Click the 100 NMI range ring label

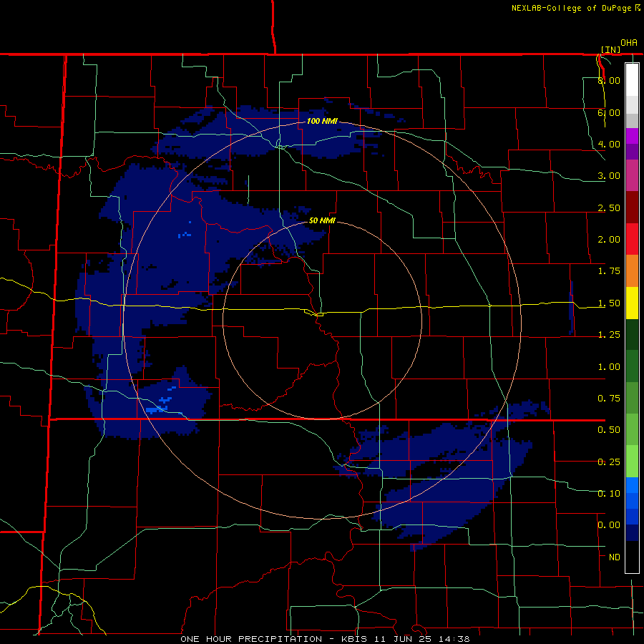coord(322,121)
